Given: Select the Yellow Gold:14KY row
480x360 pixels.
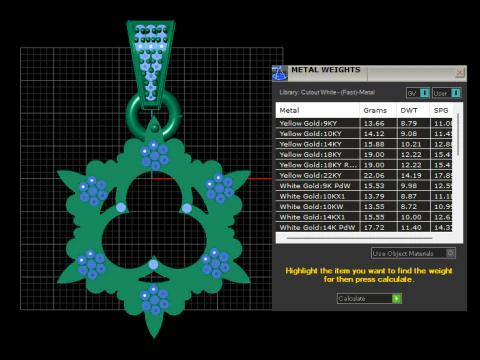Looking at the screenshot, I should coord(364,144).
